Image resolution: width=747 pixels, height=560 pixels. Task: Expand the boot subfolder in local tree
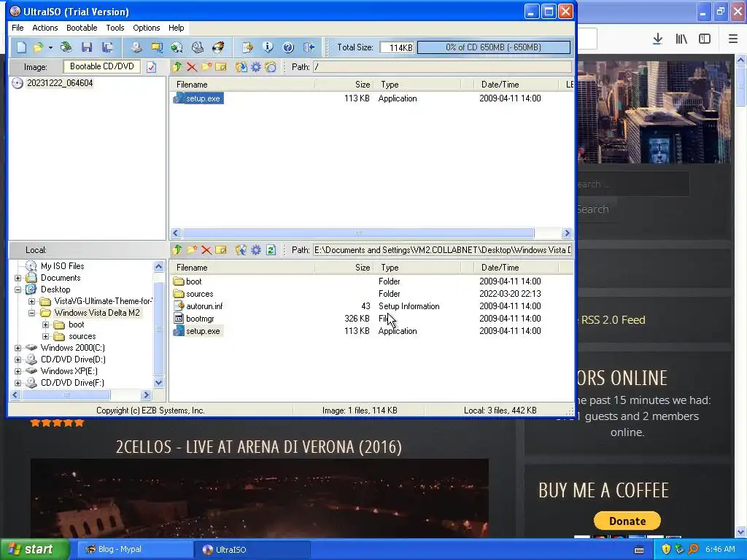point(46,324)
